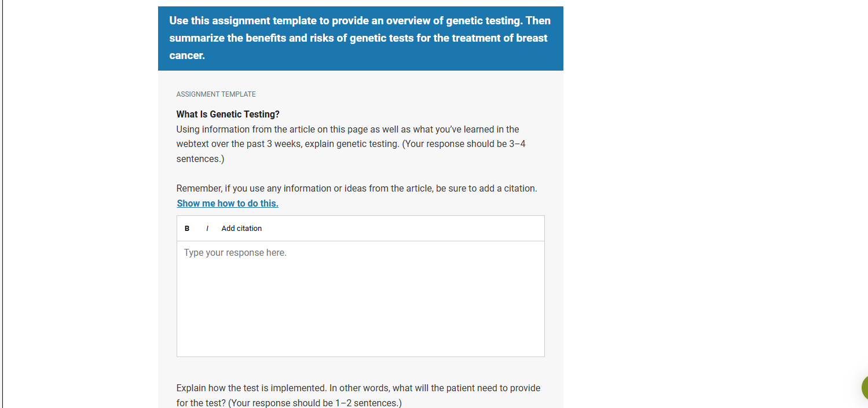Toggle italic formatting in the response editor
The image size is (868, 408).
click(x=207, y=229)
